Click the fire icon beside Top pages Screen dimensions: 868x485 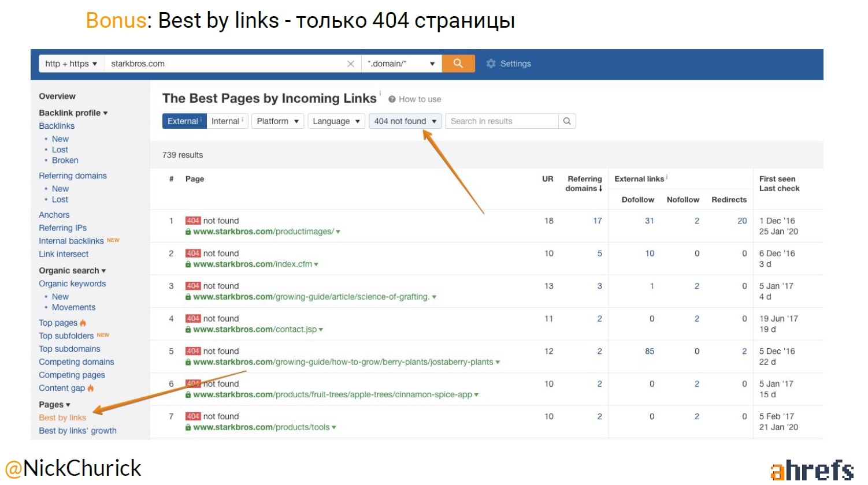[83, 323]
